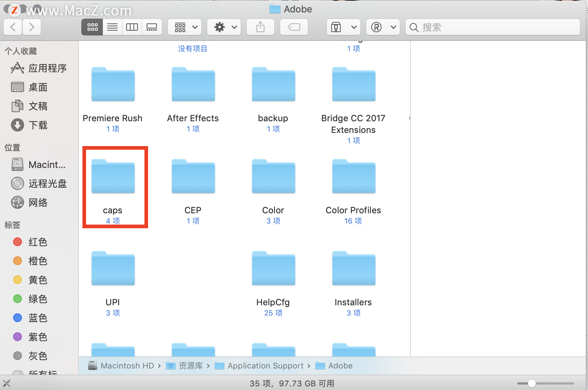The image size is (588, 390).
Task: Select the UPI folder
Action: [x=113, y=269]
